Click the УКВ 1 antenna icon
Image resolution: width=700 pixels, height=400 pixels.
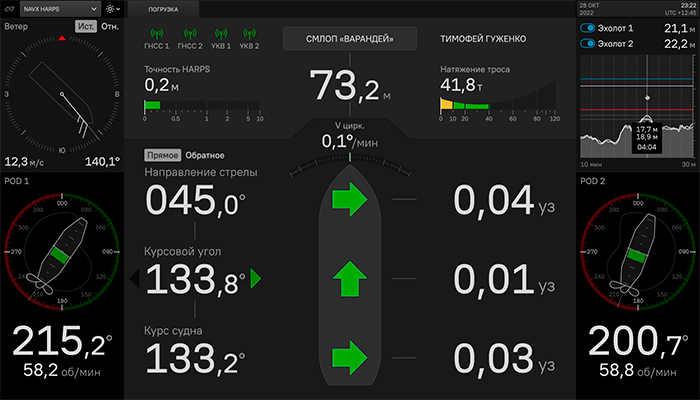219,33
